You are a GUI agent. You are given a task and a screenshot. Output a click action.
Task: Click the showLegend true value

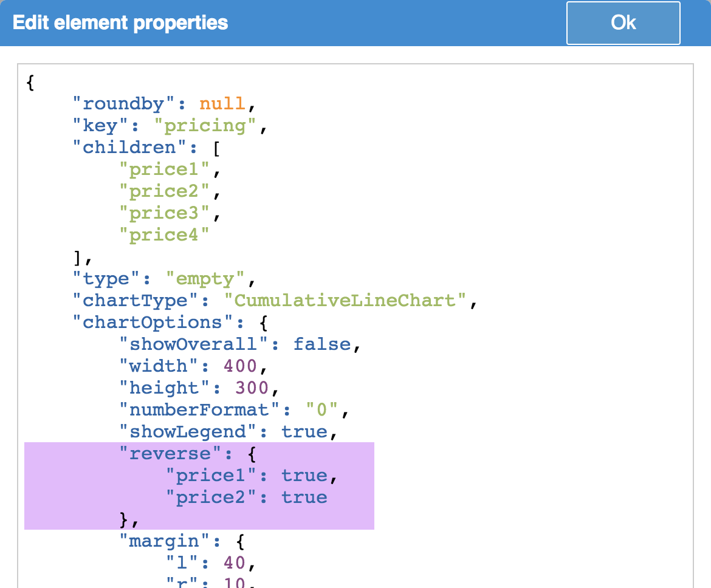pos(304,432)
